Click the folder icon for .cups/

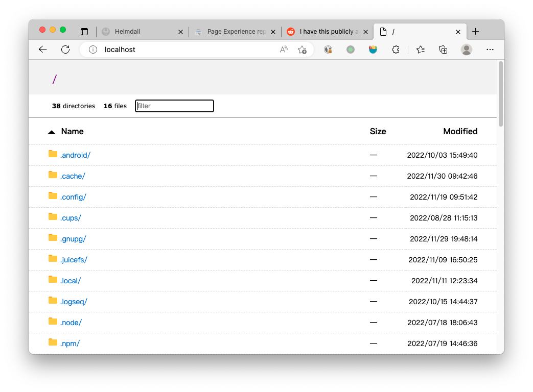pos(53,217)
